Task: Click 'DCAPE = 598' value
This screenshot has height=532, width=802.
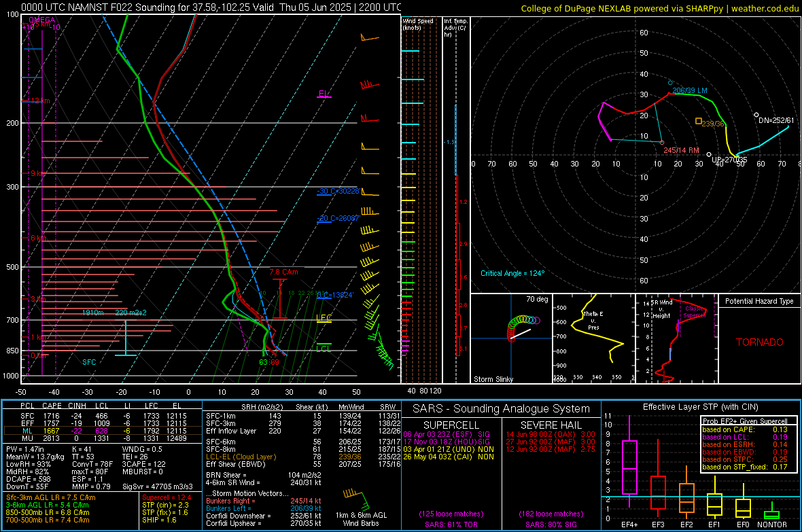Action: tap(28, 479)
